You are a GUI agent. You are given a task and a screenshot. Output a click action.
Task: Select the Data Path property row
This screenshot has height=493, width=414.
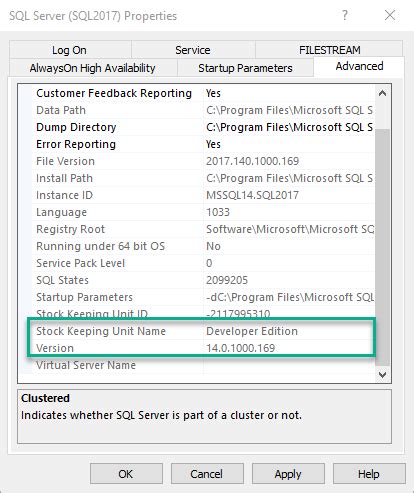click(203, 110)
